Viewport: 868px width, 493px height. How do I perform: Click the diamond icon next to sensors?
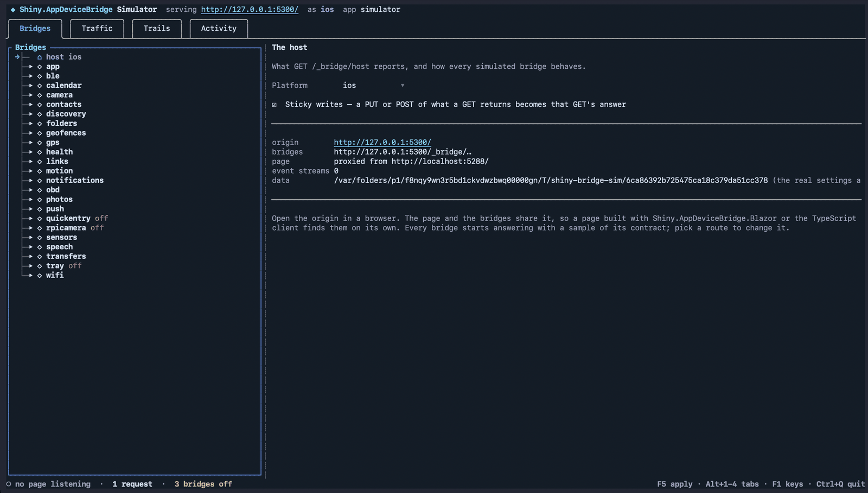(40, 237)
